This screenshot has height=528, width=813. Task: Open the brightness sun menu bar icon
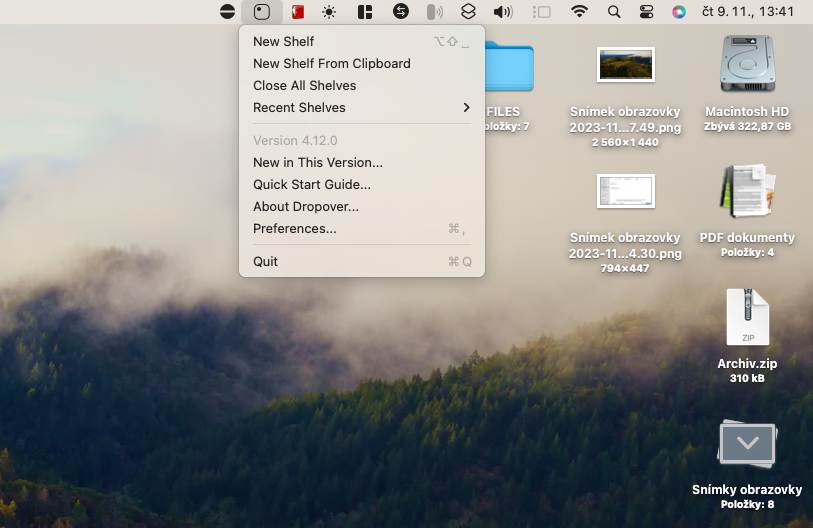pos(329,11)
